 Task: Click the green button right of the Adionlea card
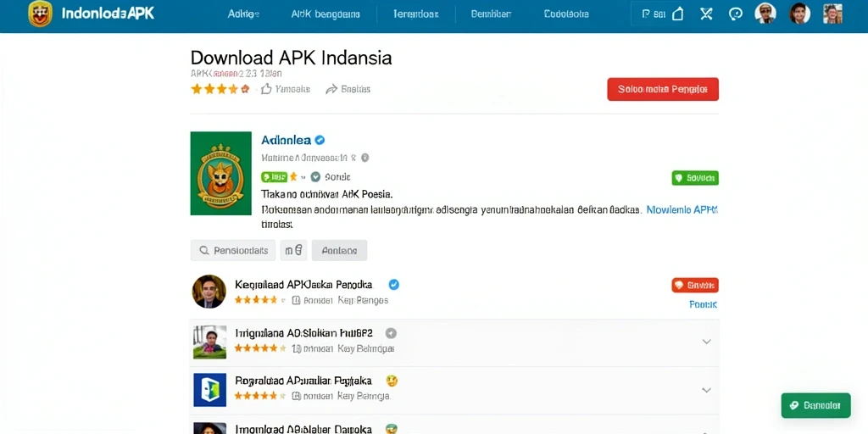(695, 178)
